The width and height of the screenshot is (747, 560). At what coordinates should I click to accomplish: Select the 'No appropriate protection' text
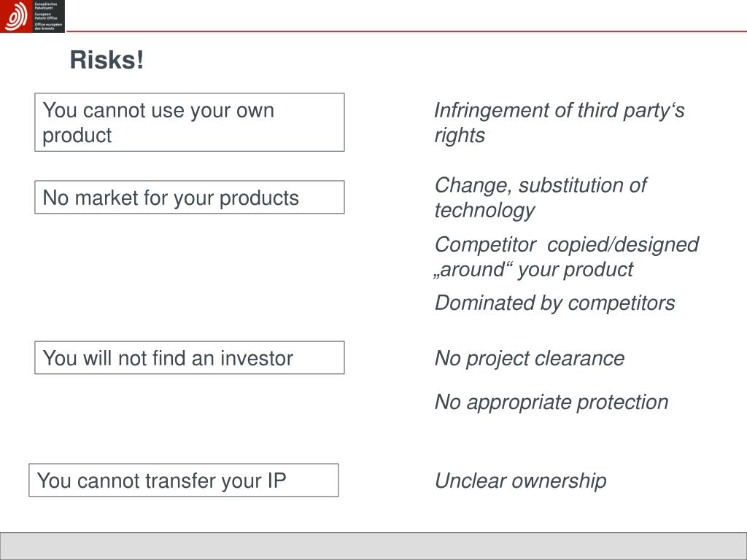point(551,402)
